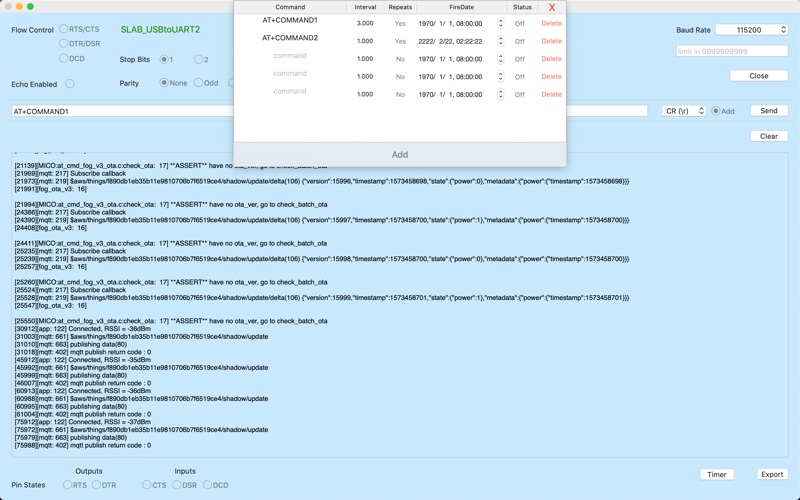
Task: Toggle Off status for AT+COMMAND2
Action: tap(519, 41)
